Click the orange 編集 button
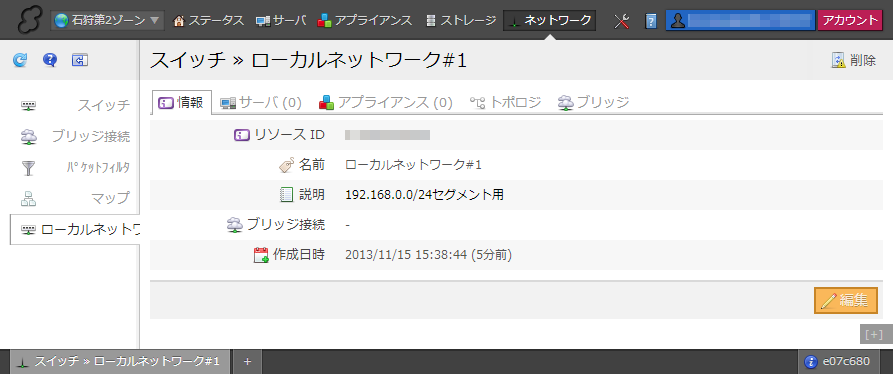The height and width of the screenshot is (374, 893). (x=846, y=301)
